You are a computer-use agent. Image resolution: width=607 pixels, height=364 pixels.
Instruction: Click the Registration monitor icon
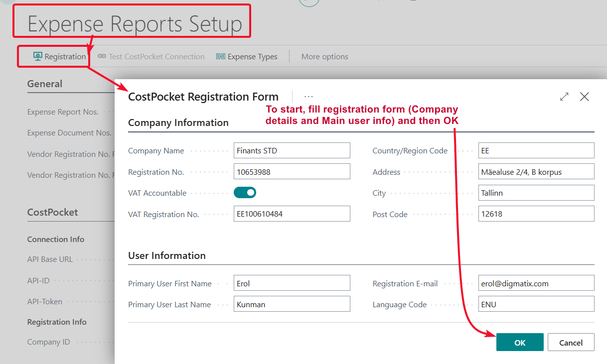pos(37,56)
